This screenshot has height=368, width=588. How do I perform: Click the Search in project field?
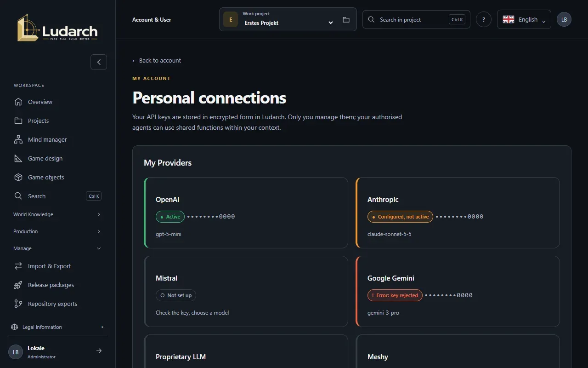click(x=416, y=19)
